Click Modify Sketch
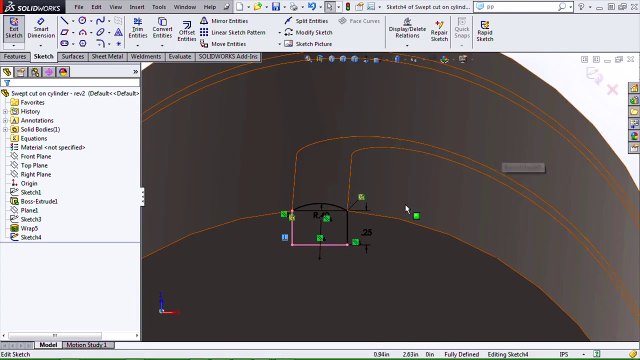640x360 pixels. coord(309,32)
